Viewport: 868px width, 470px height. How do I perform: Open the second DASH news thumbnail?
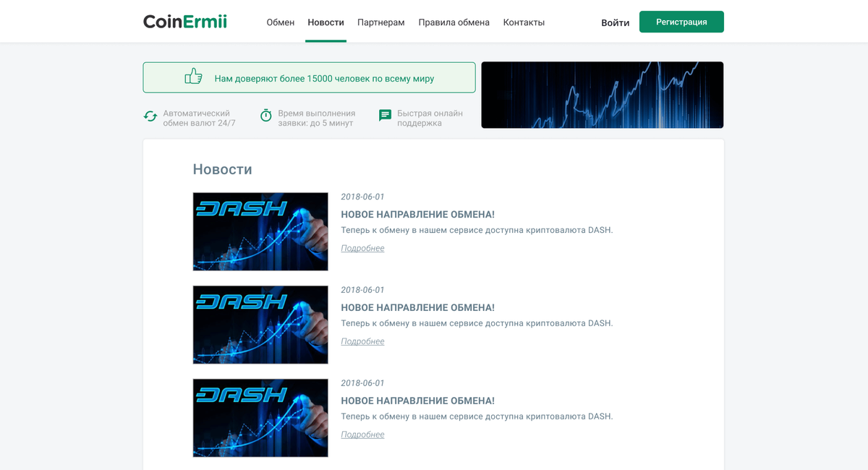(260, 325)
